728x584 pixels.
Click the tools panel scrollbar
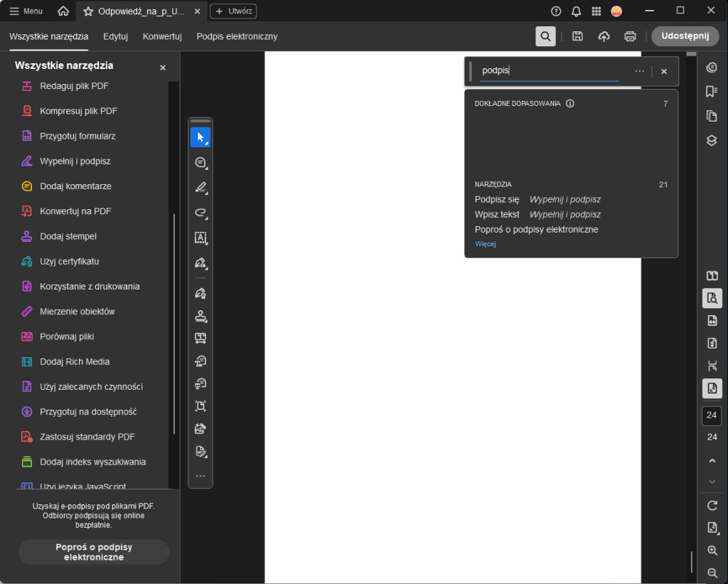(173, 324)
